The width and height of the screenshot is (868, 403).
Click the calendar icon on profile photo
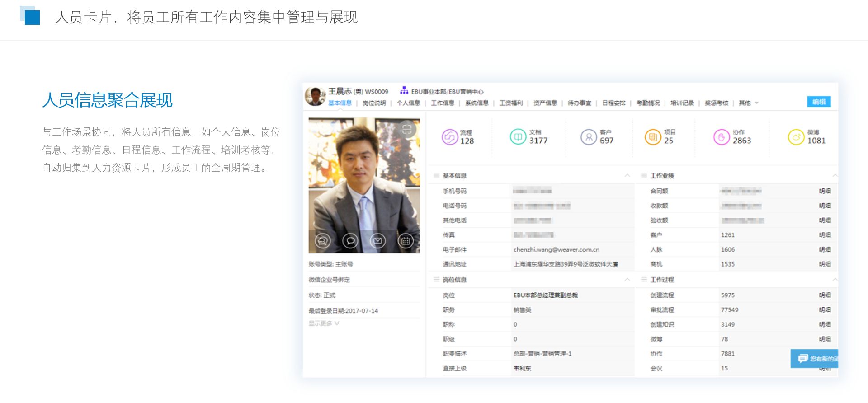(406, 241)
